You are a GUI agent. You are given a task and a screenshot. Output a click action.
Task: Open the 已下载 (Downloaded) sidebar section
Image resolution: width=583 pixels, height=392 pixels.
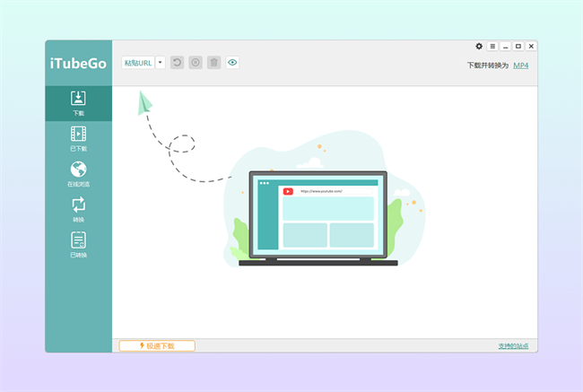[78, 138]
